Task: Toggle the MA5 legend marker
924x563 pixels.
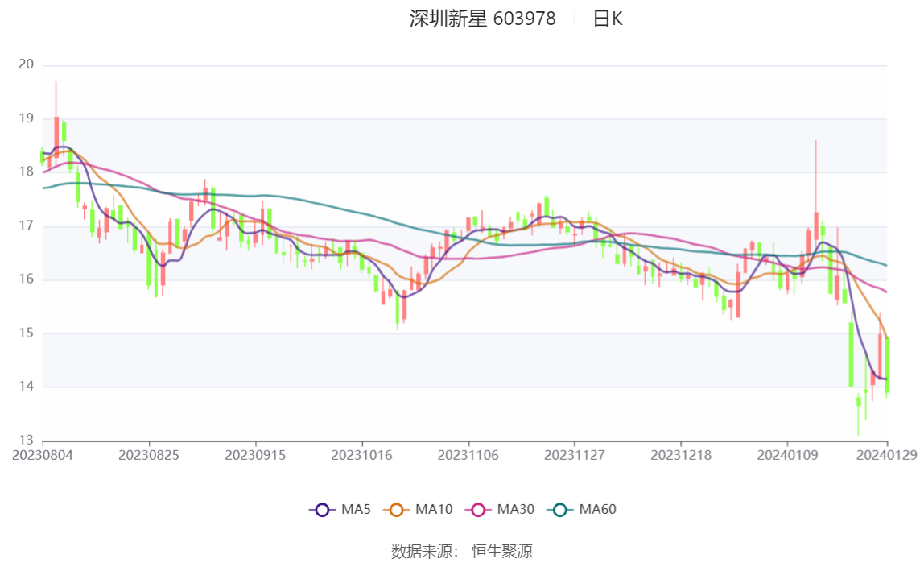Action: 322,510
